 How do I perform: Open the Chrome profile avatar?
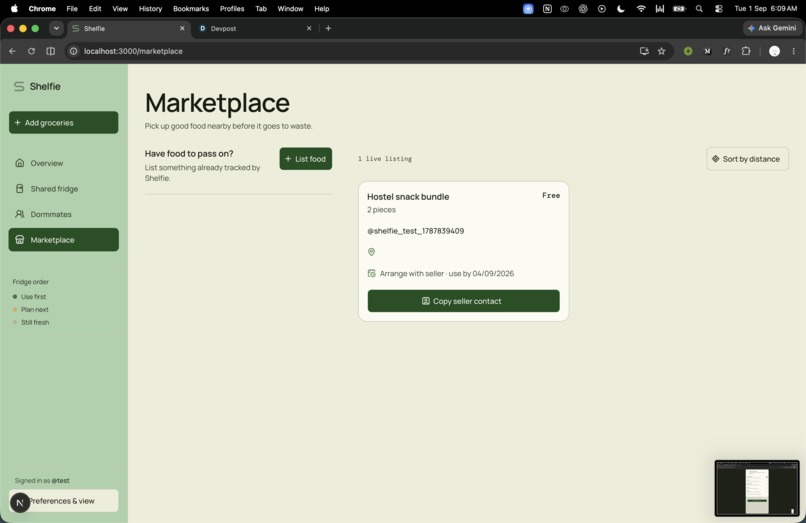[774, 51]
